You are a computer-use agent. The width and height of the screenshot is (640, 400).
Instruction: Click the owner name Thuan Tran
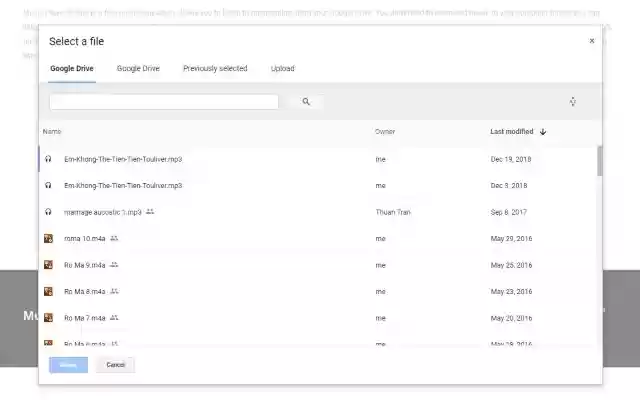pos(393,212)
